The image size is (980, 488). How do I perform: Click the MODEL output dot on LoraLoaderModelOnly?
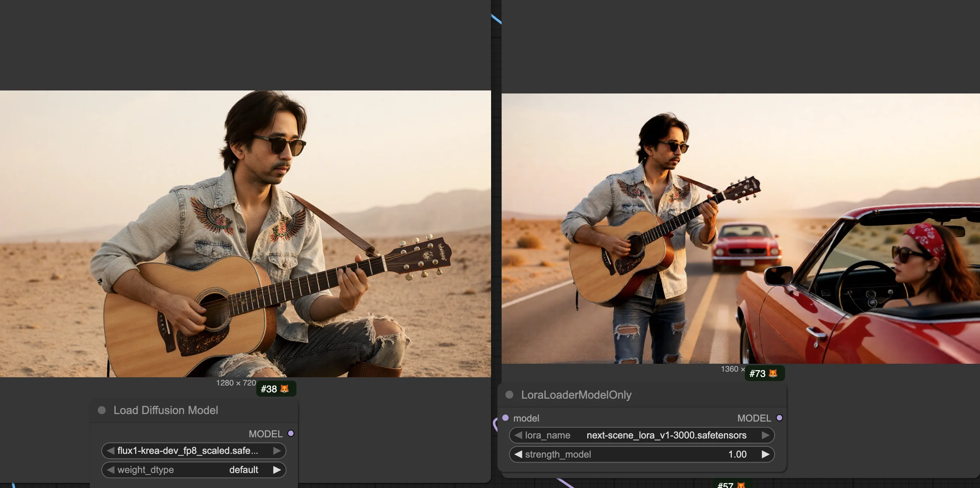[780, 418]
